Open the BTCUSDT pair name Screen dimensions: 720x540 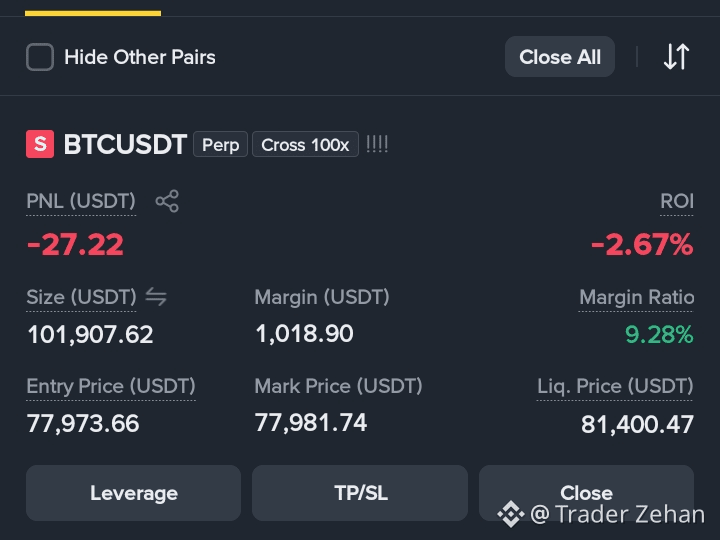[125, 144]
